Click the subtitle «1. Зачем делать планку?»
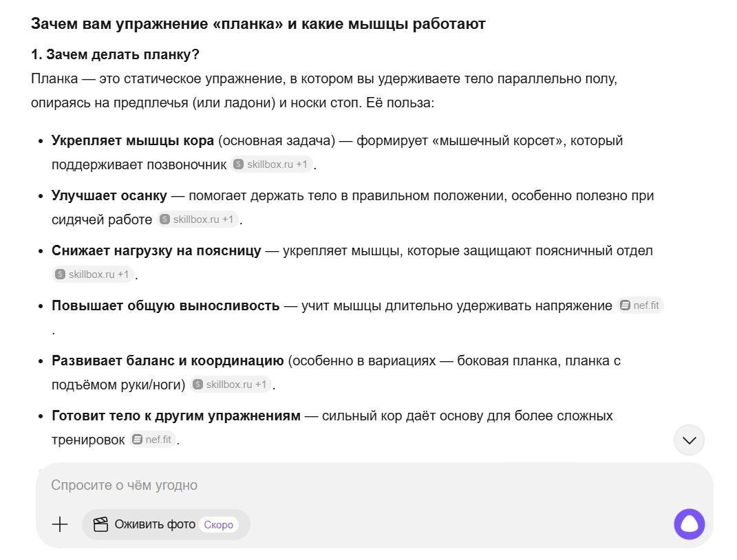 coord(114,54)
